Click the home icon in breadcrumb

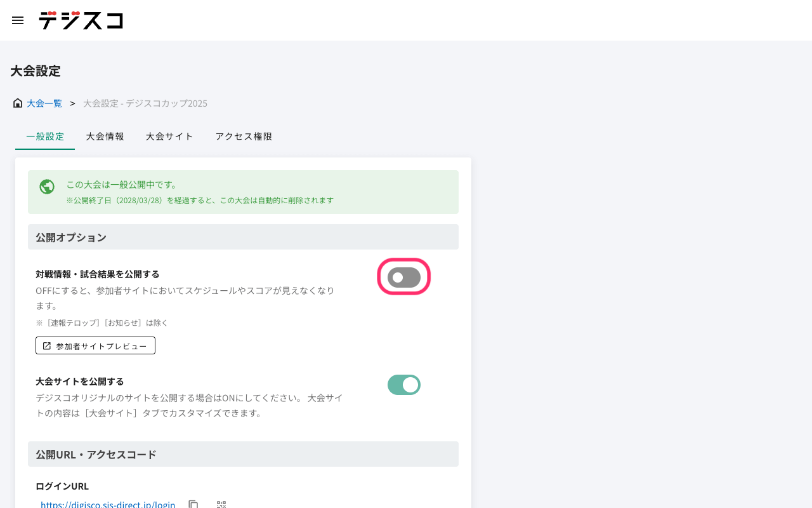coord(18,103)
